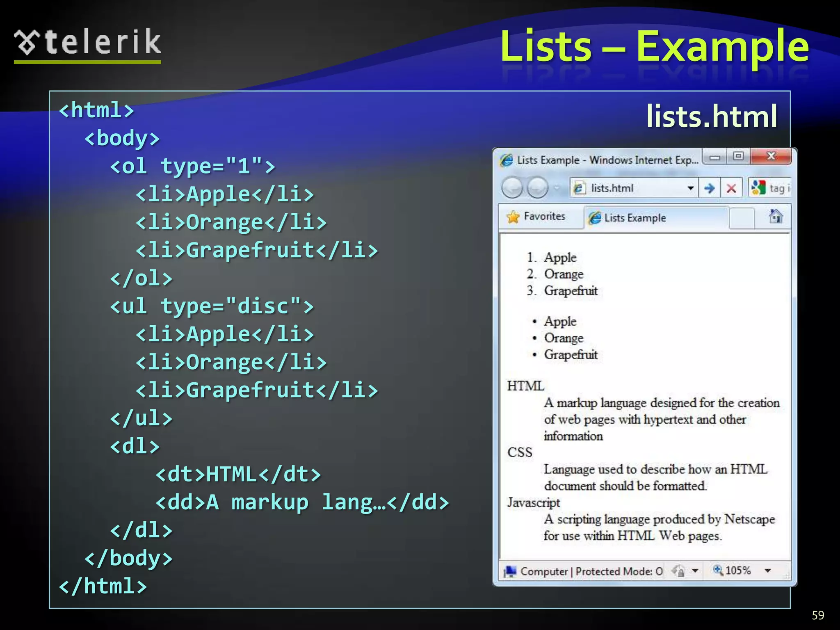Click the Google search provider icon
Image resolution: width=840 pixels, height=630 pixels.
[758, 188]
